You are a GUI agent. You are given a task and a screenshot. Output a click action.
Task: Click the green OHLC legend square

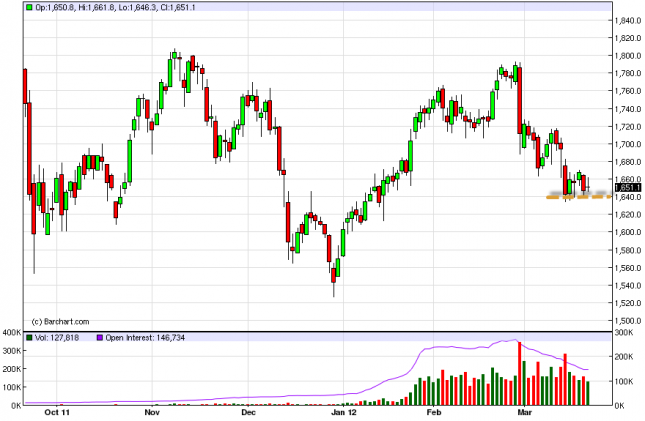(29, 7)
